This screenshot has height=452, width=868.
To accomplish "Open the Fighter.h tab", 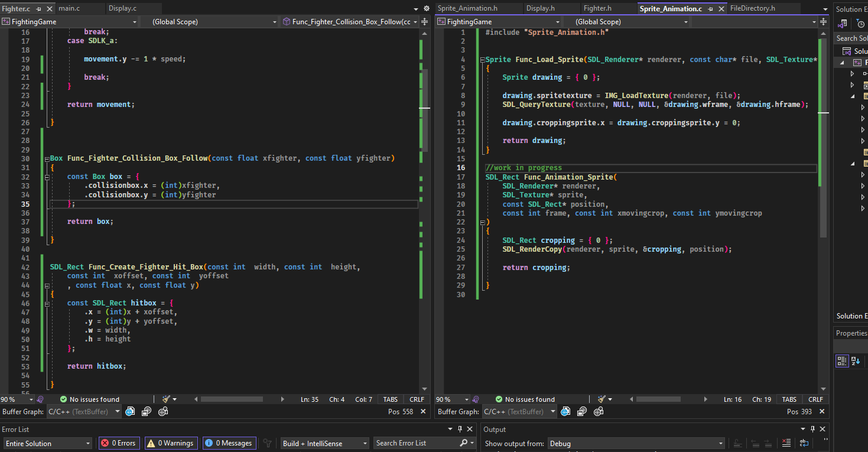I will tap(597, 8).
